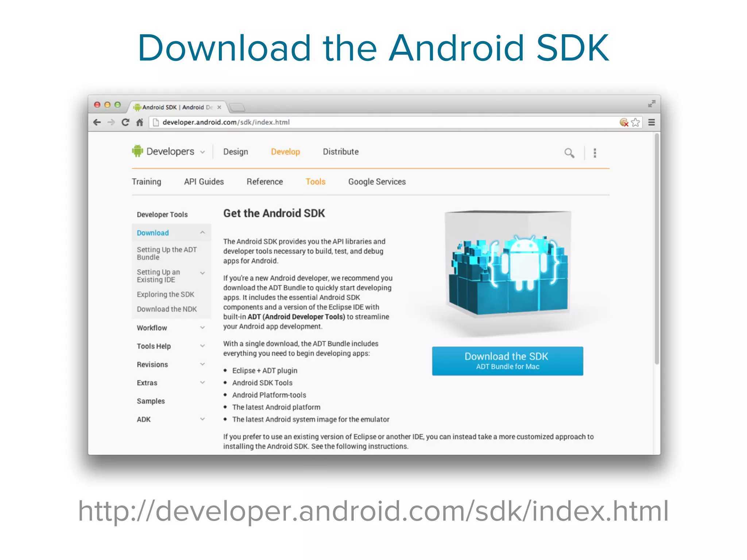Click the Get the Android SDK heading
The image size is (747, 560).
click(x=274, y=213)
